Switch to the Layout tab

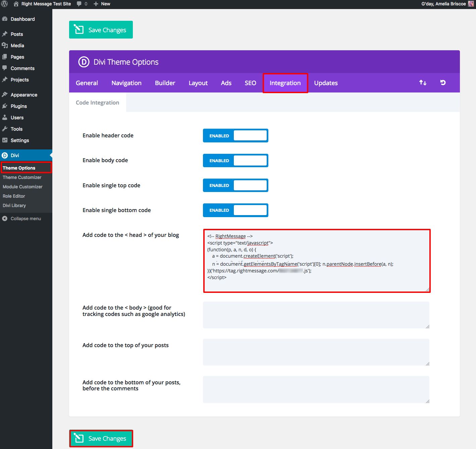198,83
